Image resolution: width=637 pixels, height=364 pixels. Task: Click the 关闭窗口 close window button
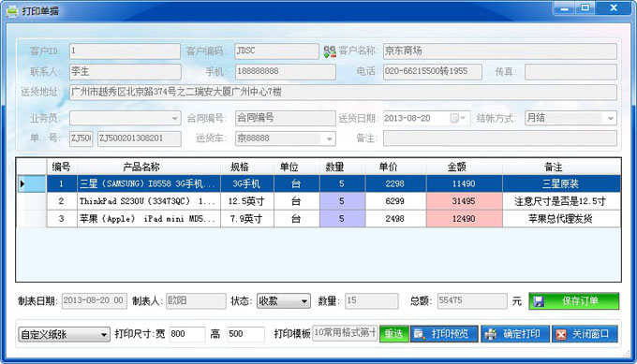point(585,334)
